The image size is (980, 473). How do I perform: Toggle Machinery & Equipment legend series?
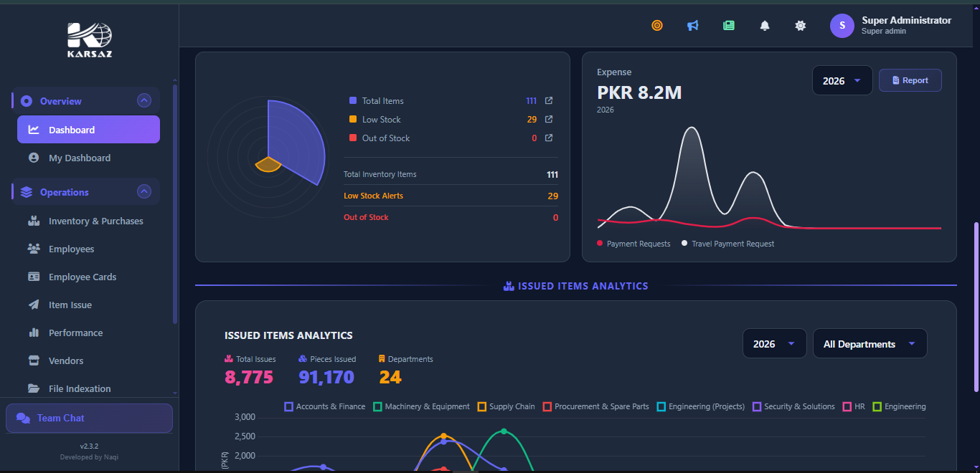[421, 406]
